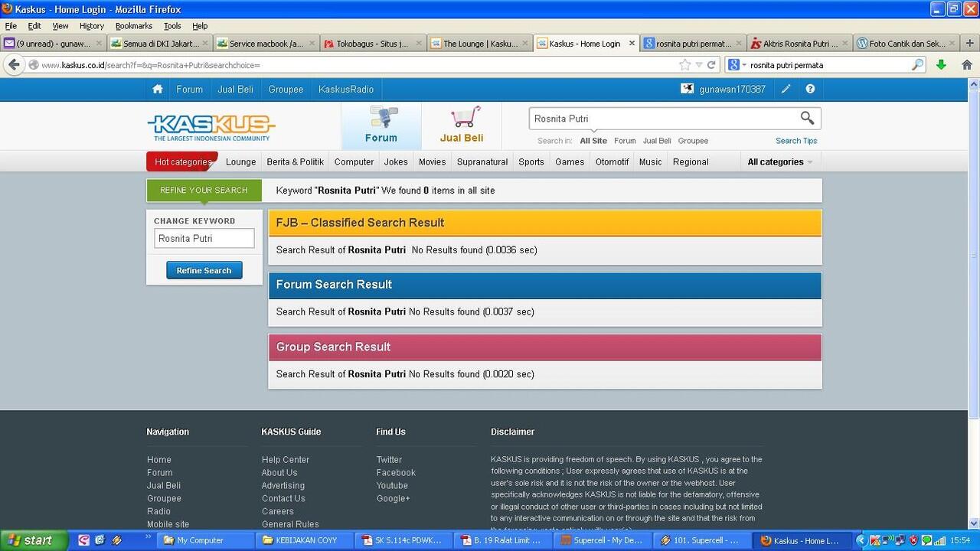This screenshot has width=980, height=551.
Task: Switch to Service macbook tab
Action: (x=266, y=44)
